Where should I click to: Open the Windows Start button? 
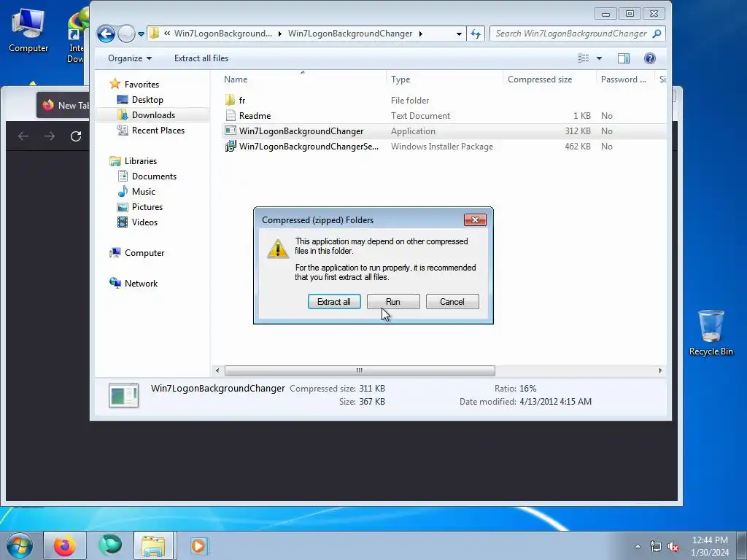20,545
